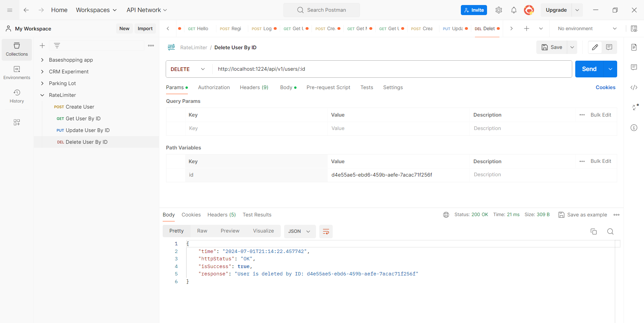Open Collections in the sidebar
Viewport: 644px width, 323px height.
[x=17, y=50]
